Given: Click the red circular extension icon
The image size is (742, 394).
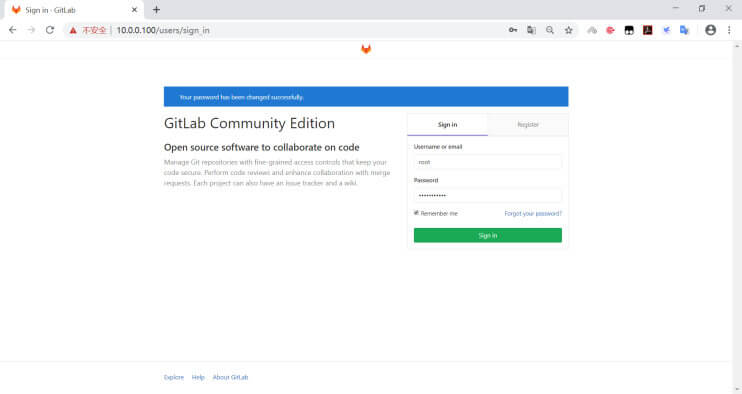Looking at the screenshot, I should (x=610, y=30).
